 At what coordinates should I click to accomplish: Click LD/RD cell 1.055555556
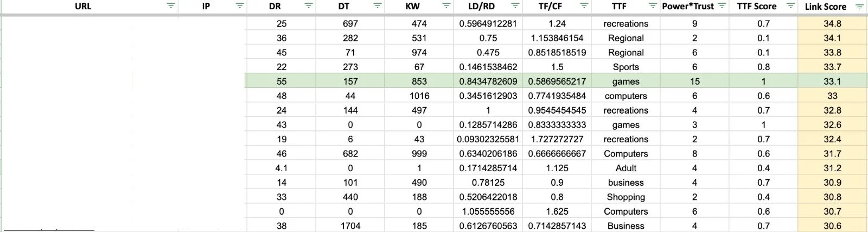pyautogui.click(x=488, y=211)
